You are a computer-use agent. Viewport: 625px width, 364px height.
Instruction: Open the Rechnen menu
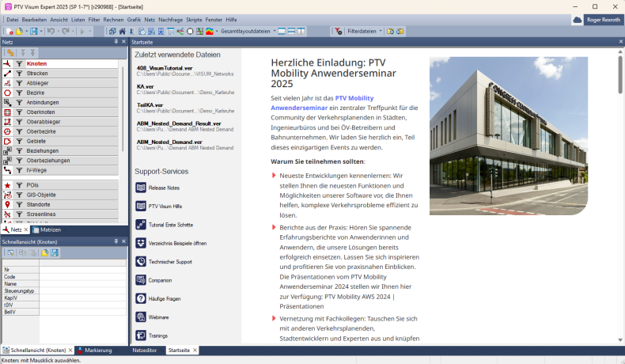click(113, 19)
